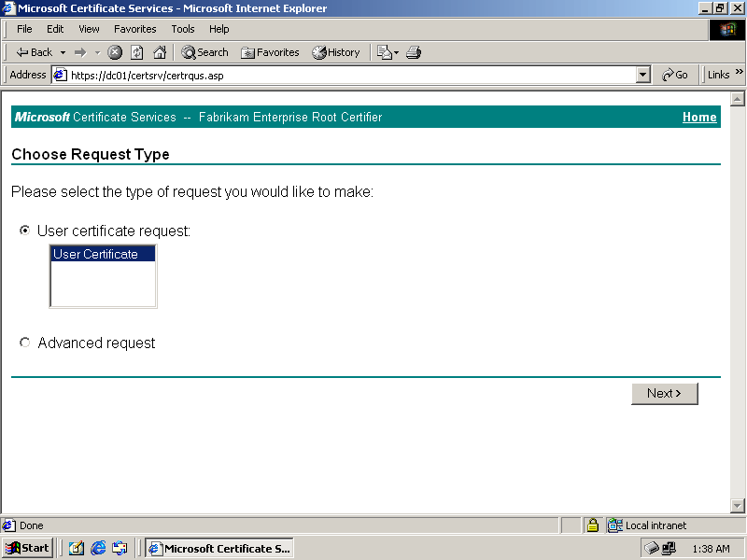Select the User certificate request radio button
This screenshot has width=747, height=560.
[x=25, y=231]
